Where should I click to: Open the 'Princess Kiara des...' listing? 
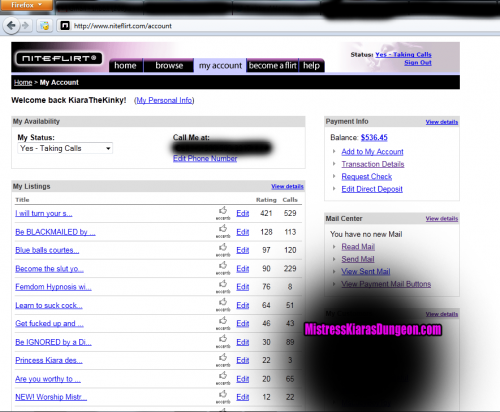[x=49, y=360]
